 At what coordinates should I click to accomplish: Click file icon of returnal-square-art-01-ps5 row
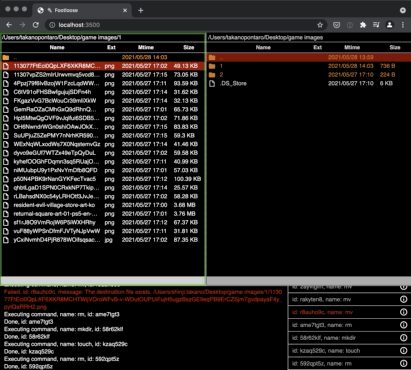coord(6,214)
